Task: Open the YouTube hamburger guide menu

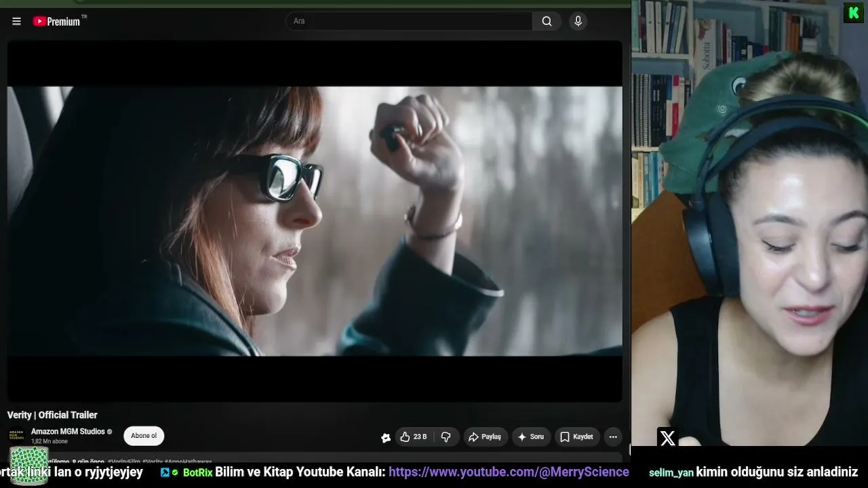Action: click(16, 21)
